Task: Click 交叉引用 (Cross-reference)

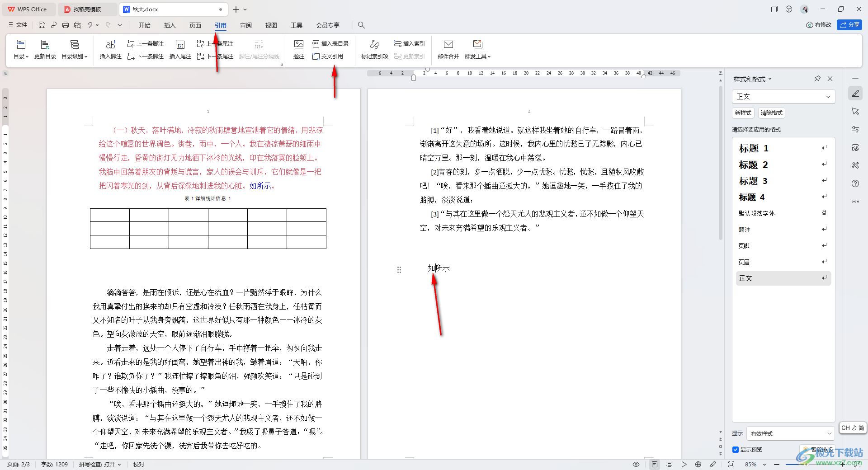Action: [328, 56]
